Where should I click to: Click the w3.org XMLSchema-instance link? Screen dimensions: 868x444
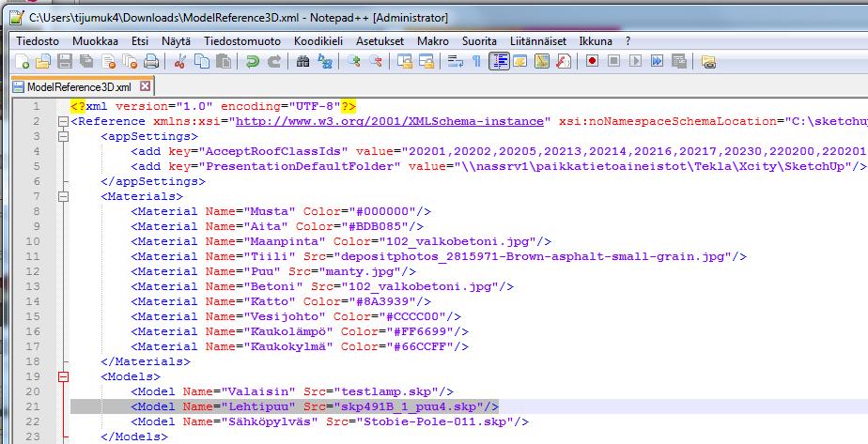tap(390, 122)
